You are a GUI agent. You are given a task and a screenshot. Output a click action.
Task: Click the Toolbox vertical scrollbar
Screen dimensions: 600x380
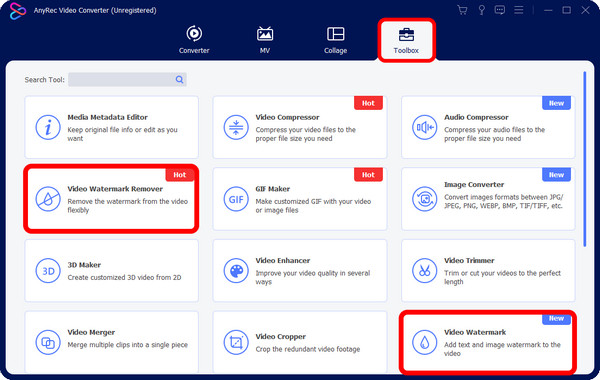coord(584,159)
